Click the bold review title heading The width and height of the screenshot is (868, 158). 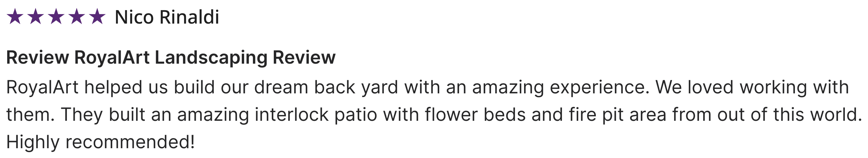pos(171,57)
